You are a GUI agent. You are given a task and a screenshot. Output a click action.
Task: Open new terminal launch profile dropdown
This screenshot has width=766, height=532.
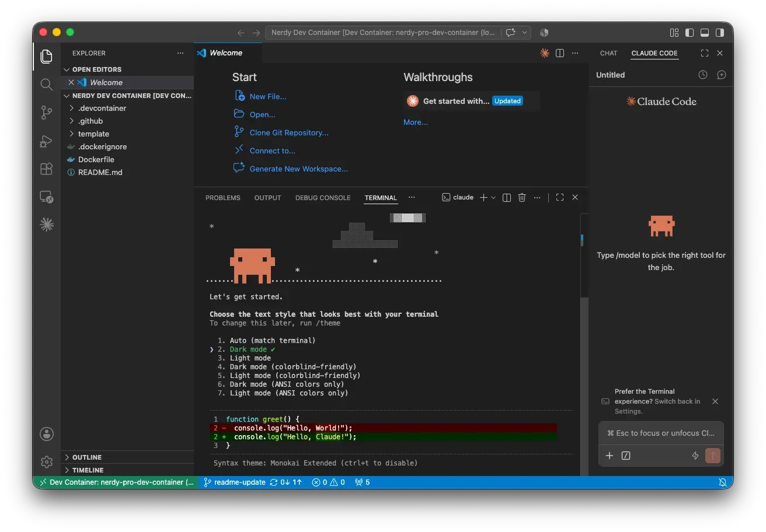[493, 198]
